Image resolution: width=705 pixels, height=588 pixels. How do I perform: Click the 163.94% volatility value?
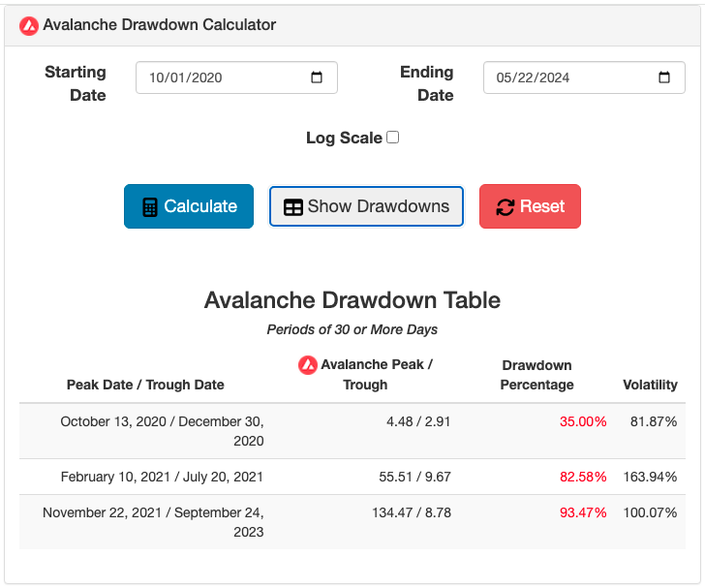(650, 477)
